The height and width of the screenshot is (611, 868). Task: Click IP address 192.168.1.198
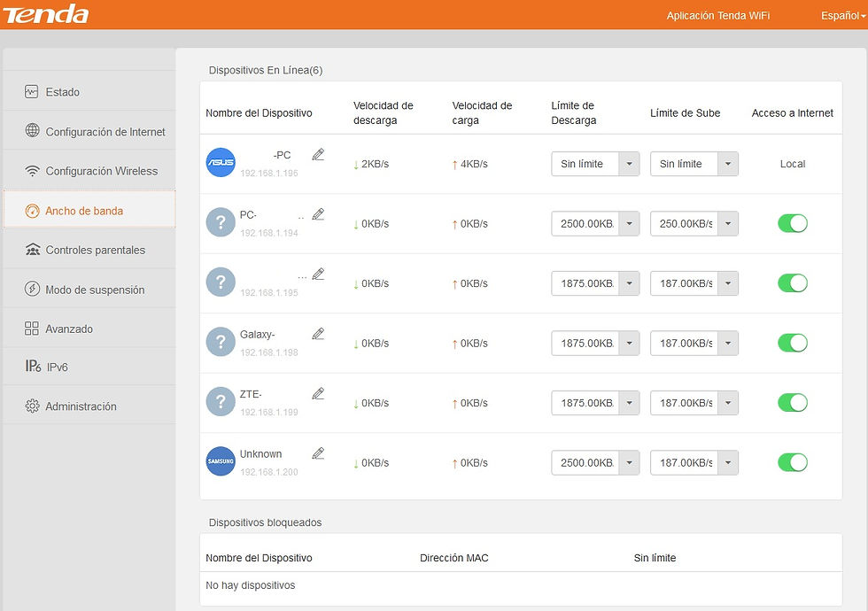269,352
